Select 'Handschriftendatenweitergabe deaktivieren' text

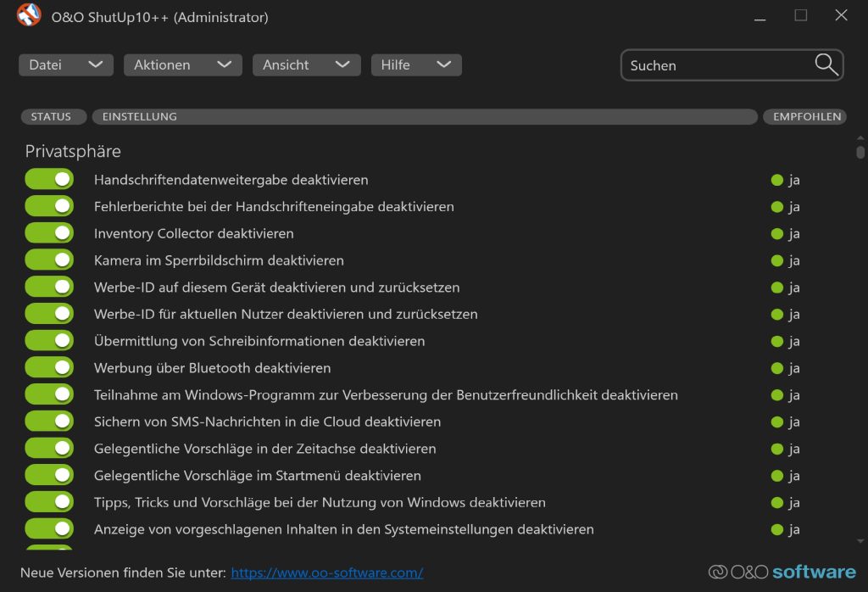pos(231,180)
